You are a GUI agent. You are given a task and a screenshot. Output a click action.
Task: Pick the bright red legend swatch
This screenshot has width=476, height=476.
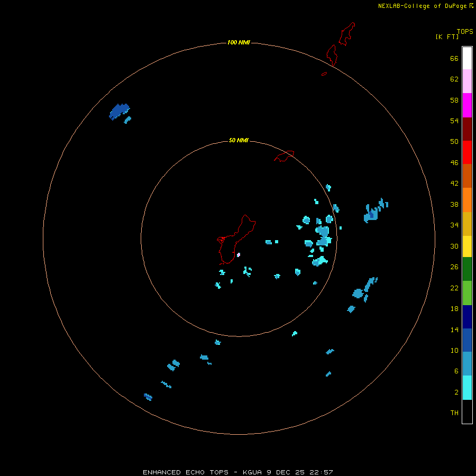(467, 152)
